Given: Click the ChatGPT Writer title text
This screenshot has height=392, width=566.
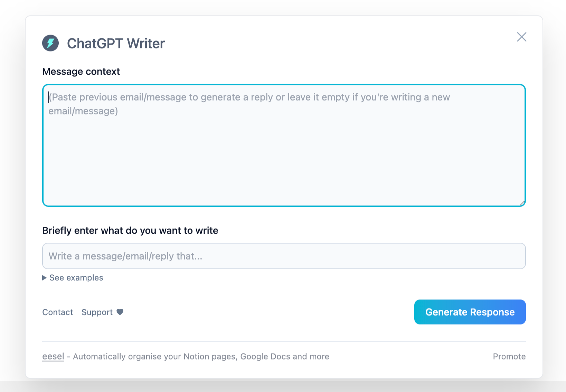Looking at the screenshot, I should click(x=115, y=43).
